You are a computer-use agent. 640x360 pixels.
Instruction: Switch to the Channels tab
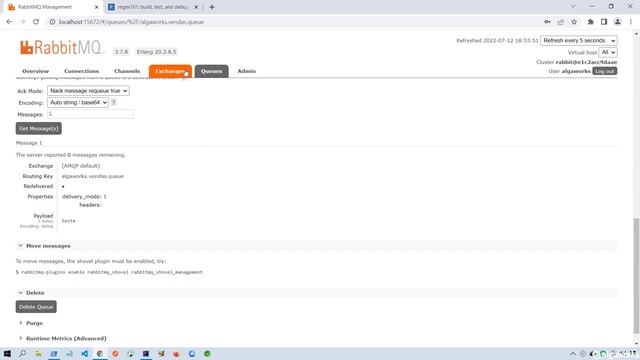click(127, 71)
